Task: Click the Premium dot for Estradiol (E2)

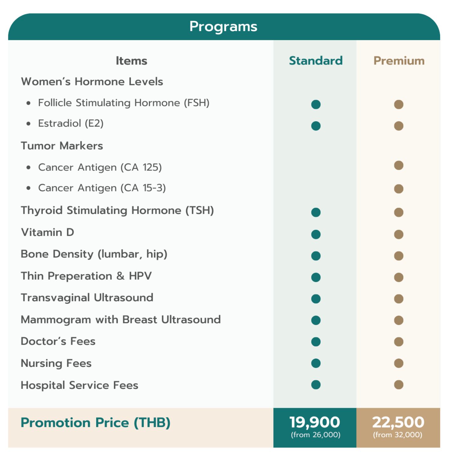Action: (399, 126)
